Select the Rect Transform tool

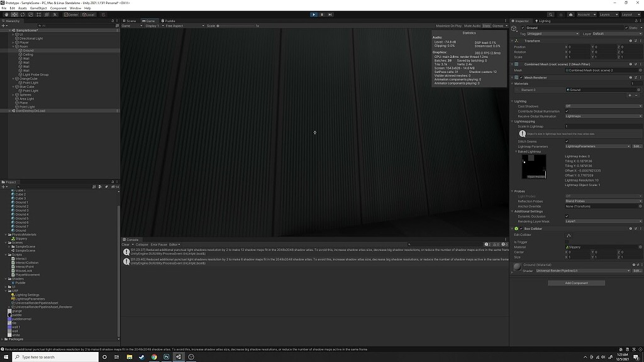tap(38, 14)
